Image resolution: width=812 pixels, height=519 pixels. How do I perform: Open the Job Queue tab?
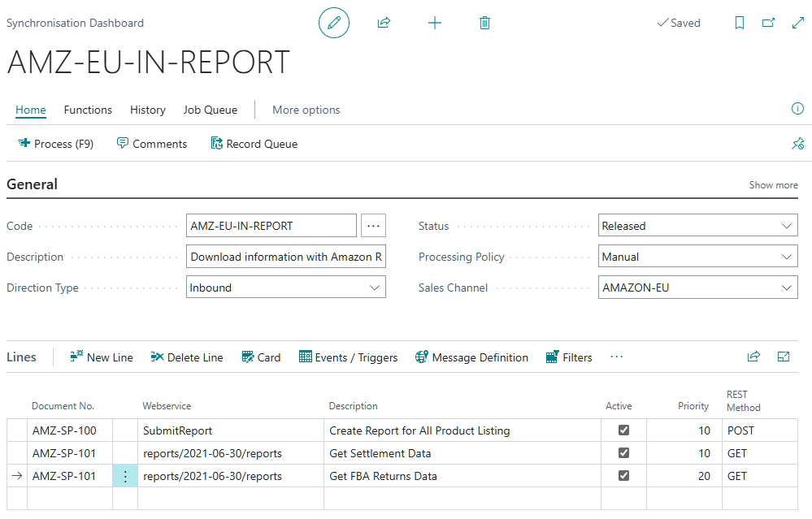(211, 110)
